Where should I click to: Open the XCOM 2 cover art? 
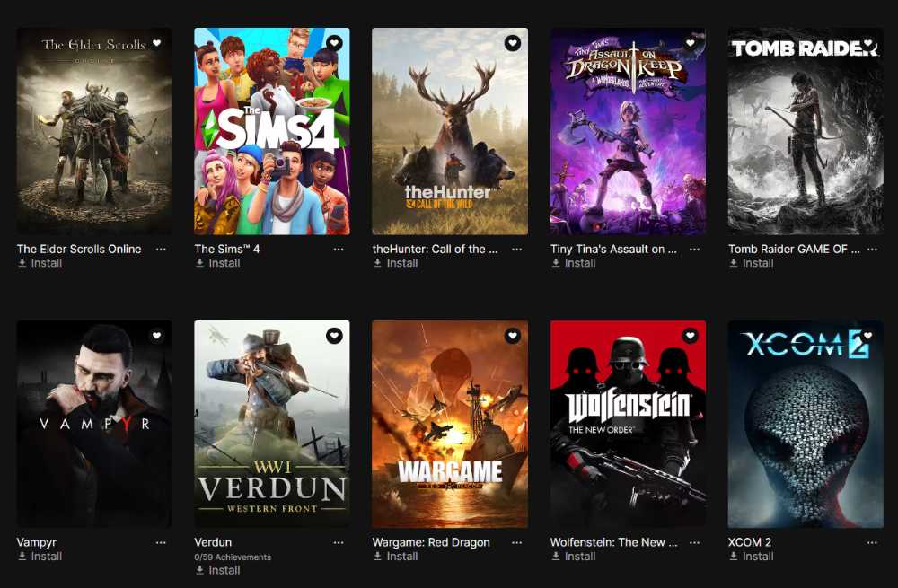(806, 424)
